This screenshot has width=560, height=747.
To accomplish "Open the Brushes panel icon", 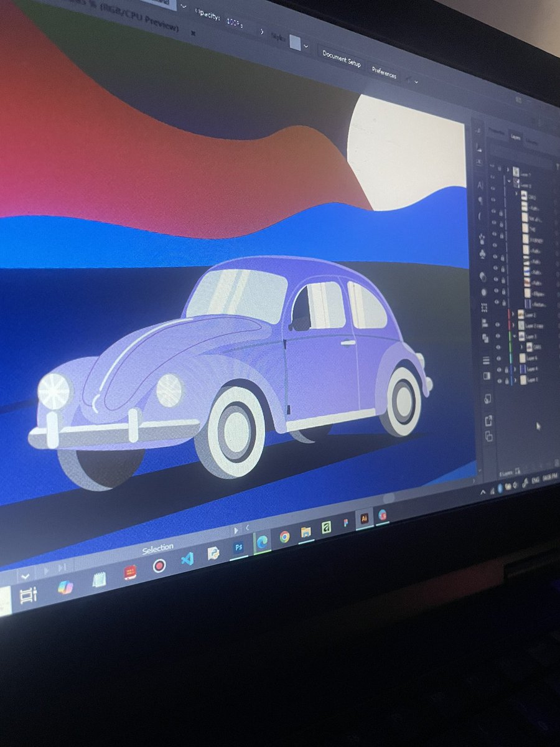I will [x=482, y=239].
